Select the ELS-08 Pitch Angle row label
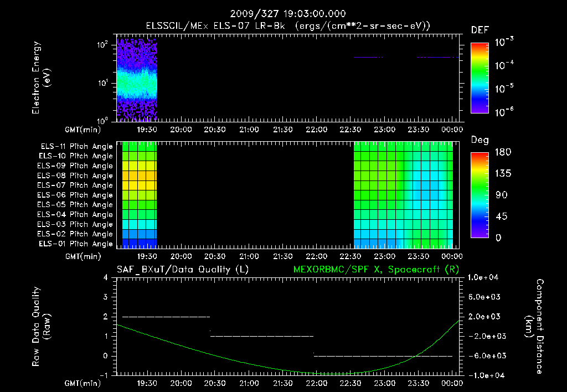Image resolution: width=567 pixels, height=392 pixels. (75, 176)
